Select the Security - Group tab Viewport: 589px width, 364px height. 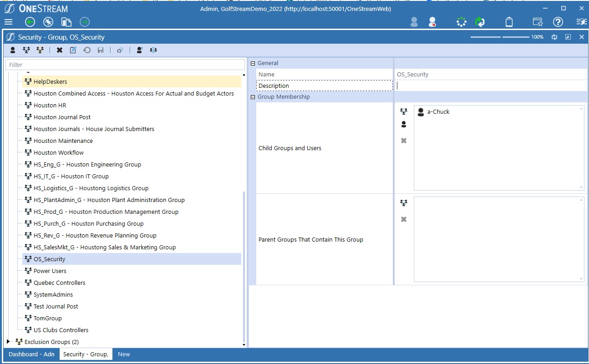click(x=86, y=354)
